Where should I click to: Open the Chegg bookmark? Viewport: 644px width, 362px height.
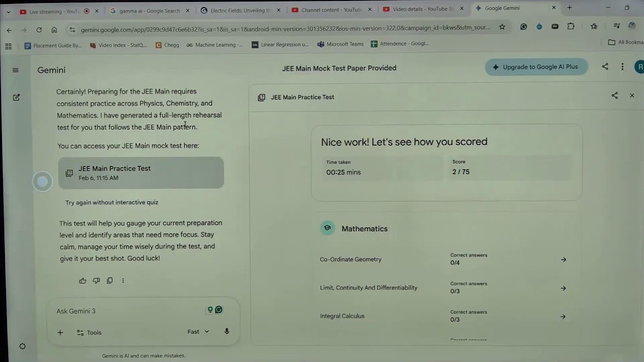167,45
